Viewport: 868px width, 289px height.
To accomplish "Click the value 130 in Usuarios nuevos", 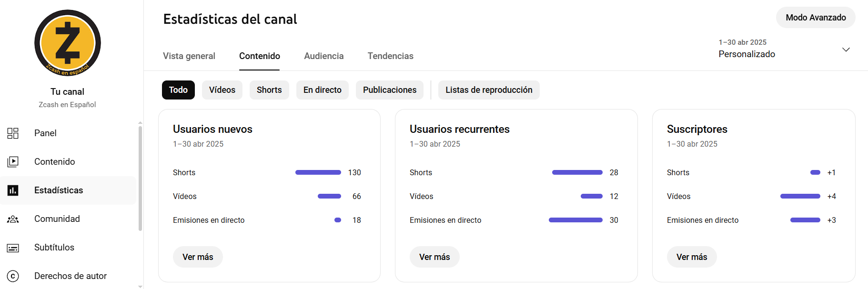I will [354, 172].
